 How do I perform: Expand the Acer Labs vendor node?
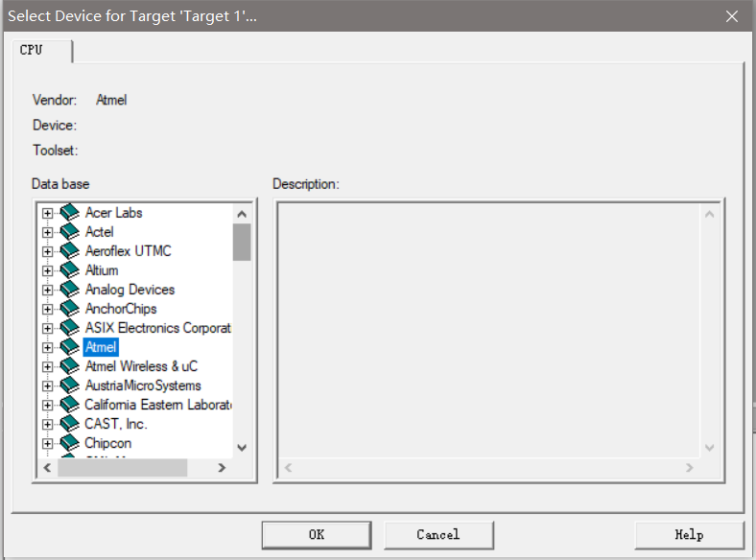(47, 213)
